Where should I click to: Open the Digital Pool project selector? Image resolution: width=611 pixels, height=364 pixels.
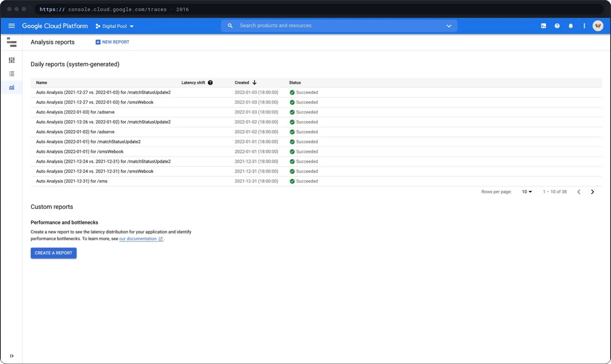115,26
